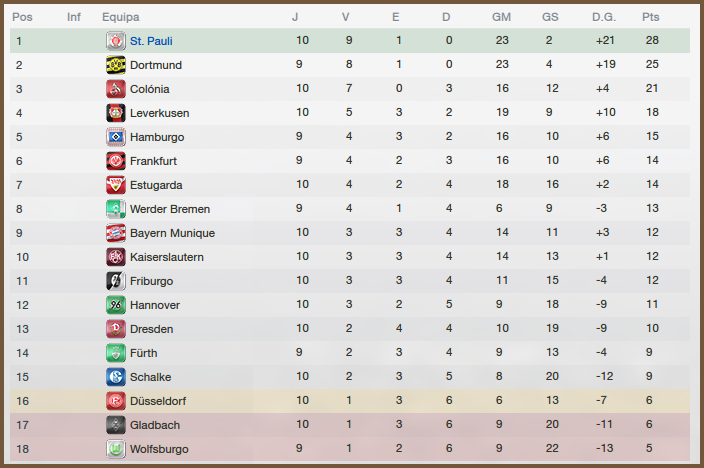Open the St. Pauli team link
This screenshot has width=704, height=468.
pyautogui.click(x=153, y=41)
